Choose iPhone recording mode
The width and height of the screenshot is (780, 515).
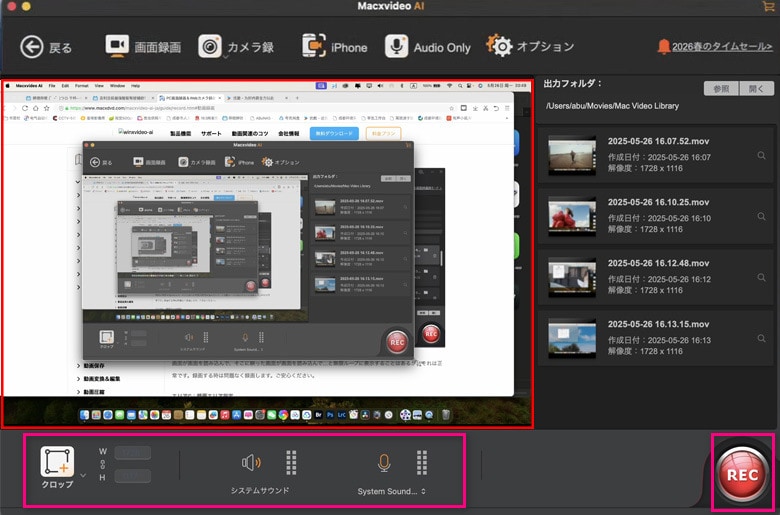[334, 47]
